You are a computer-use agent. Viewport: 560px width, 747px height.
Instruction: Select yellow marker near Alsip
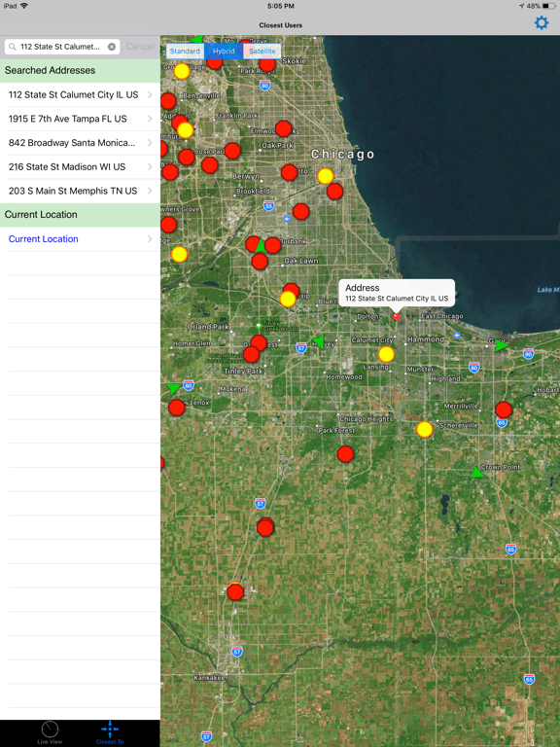click(x=288, y=300)
